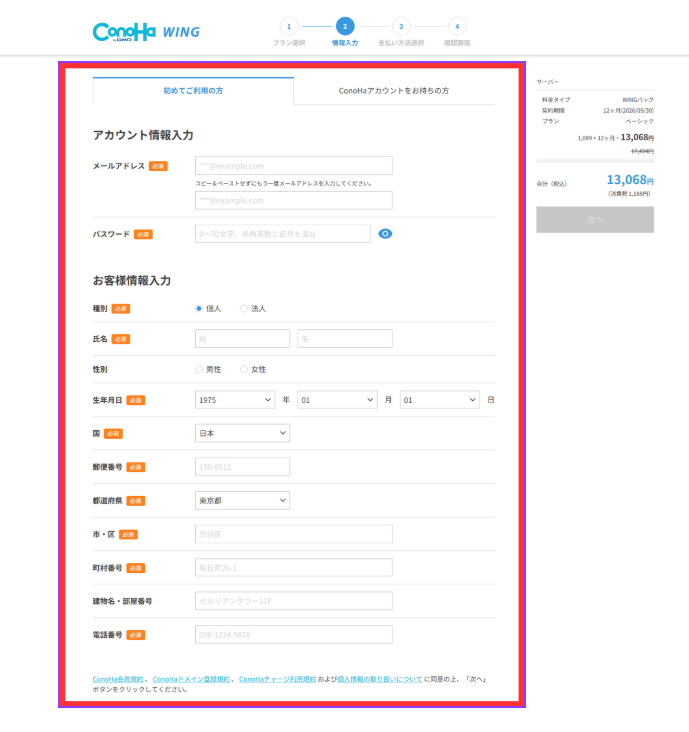Expand the 都道府県 dropdown showing 東京都

242,500
